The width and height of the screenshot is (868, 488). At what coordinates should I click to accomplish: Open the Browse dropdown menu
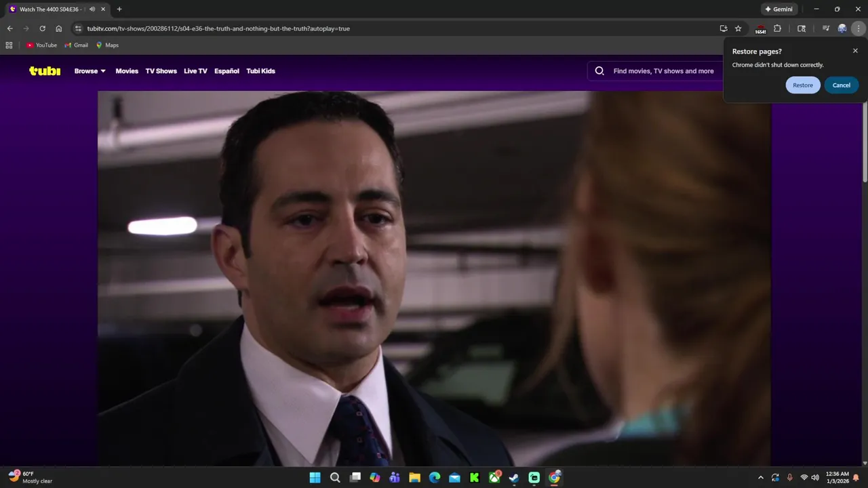[x=90, y=70]
